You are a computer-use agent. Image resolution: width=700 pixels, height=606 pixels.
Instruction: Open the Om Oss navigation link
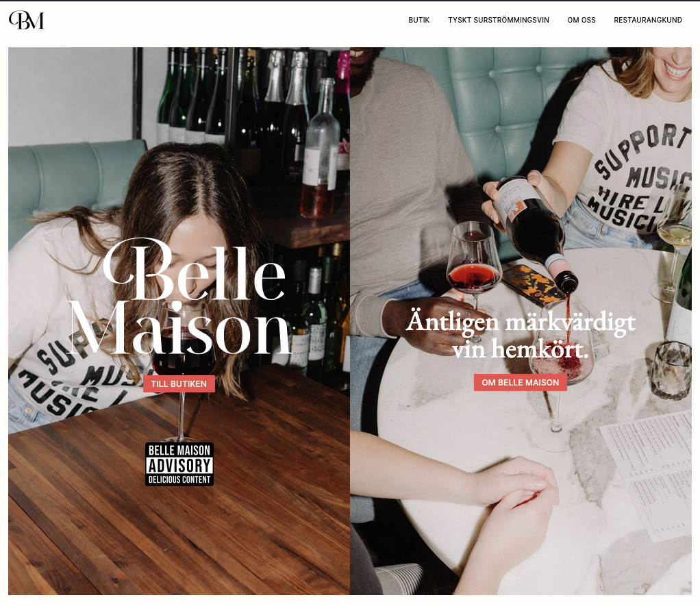point(582,20)
